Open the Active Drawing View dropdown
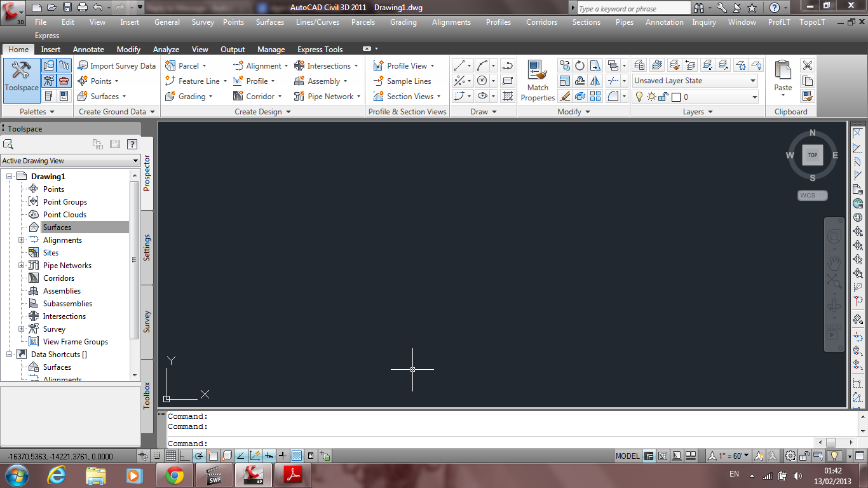The height and width of the screenshot is (488, 868). click(70, 161)
